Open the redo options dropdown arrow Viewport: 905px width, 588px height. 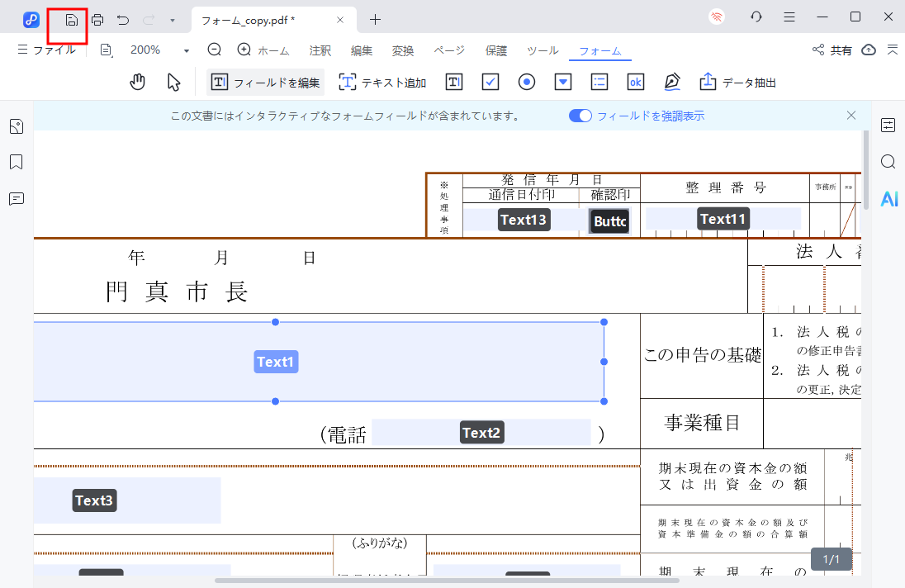pos(170,19)
